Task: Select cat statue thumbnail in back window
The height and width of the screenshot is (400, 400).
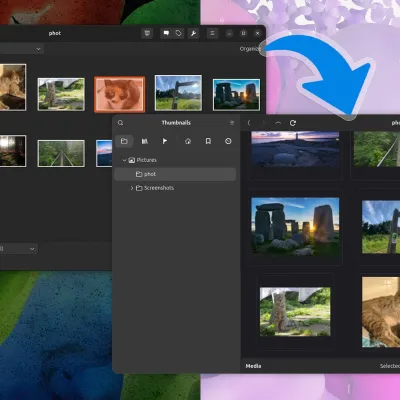Action: pyautogui.click(x=61, y=94)
